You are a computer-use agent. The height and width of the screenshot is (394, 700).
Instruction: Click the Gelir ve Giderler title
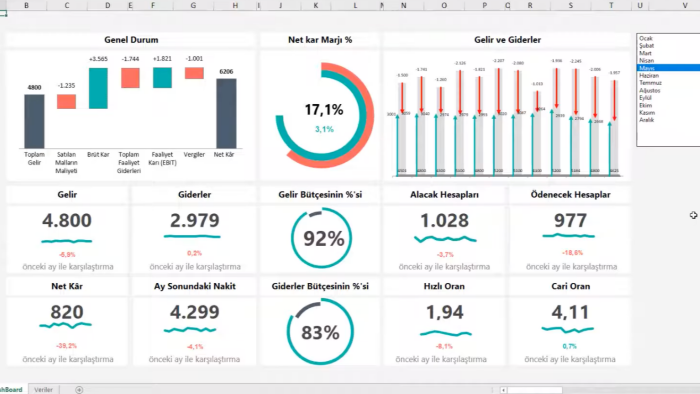click(508, 40)
